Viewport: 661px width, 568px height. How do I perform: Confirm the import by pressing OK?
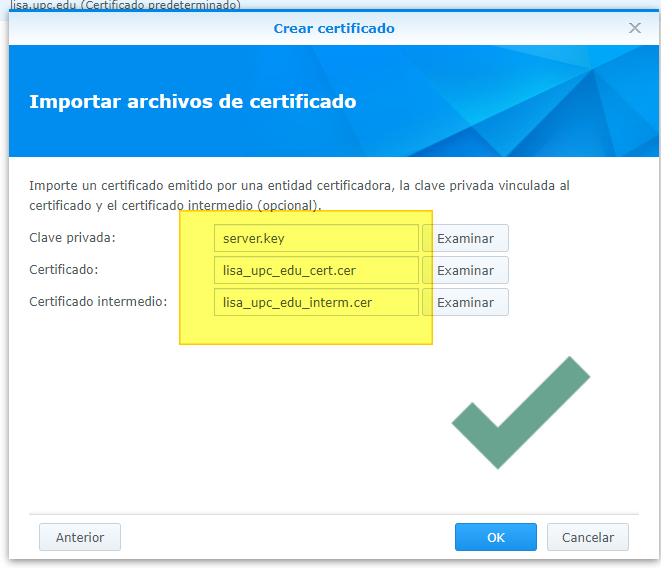(495, 537)
